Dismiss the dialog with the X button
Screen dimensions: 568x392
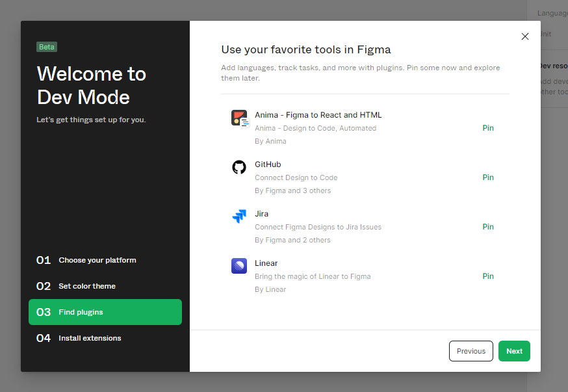525,36
